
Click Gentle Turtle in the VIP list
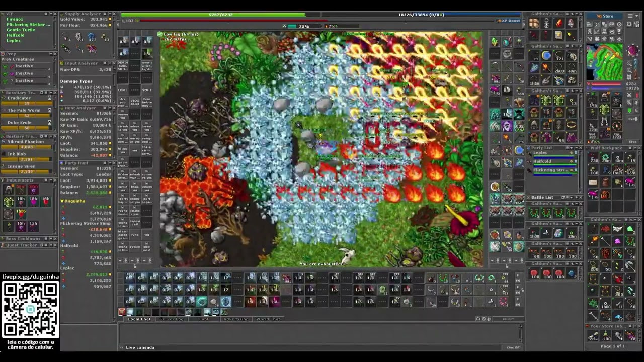tap(21, 30)
